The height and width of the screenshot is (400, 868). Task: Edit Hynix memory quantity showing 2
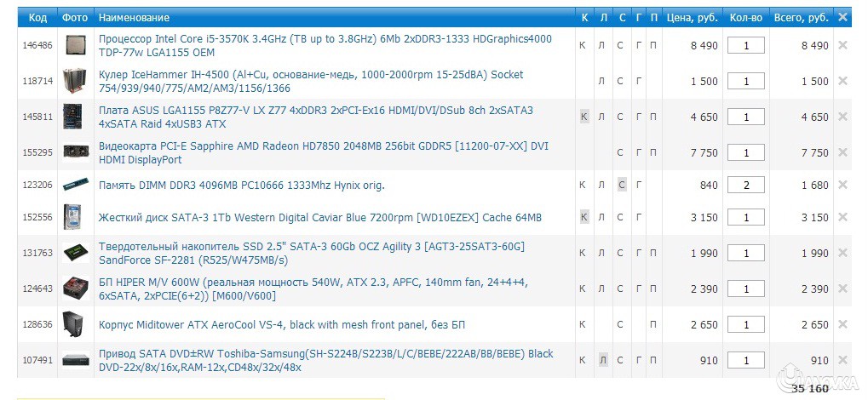(x=745, y=185)
